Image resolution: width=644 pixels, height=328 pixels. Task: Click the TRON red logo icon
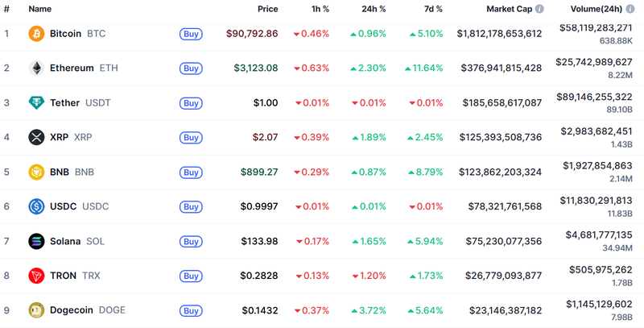(36, 276)
